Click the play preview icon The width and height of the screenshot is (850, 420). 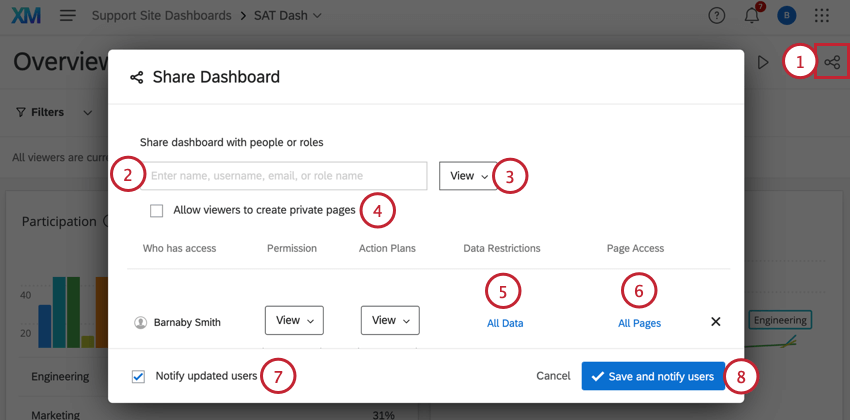pos(763,62)
